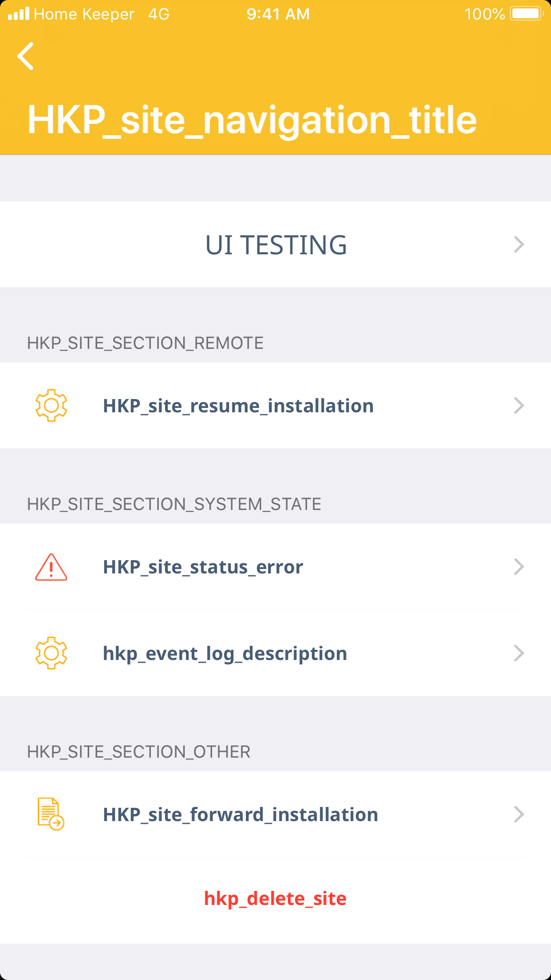Open hkp_event_log_description entry
Image resolution: width=551 pixels, height=980 pixels.
(225, 654)
